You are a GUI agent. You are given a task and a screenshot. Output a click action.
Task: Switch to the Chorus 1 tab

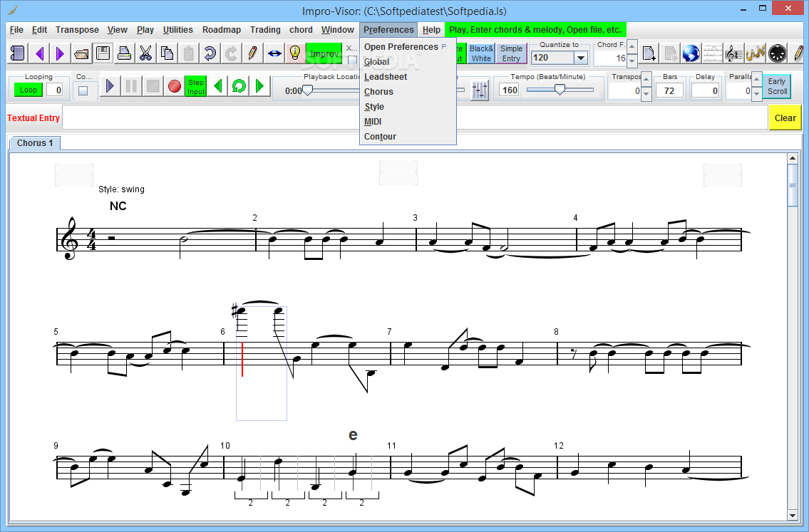click(x=34, y=143)
